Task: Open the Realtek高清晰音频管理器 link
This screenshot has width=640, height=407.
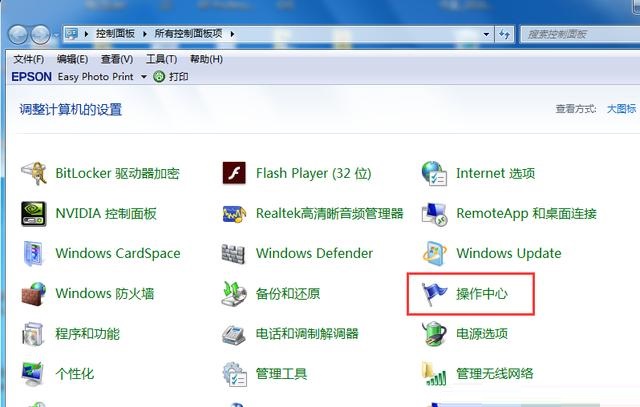Action: [x=330, y=214]
